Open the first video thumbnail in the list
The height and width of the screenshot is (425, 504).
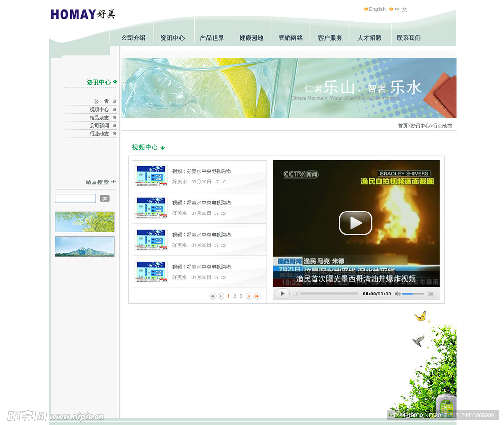(x=151, y=176)
